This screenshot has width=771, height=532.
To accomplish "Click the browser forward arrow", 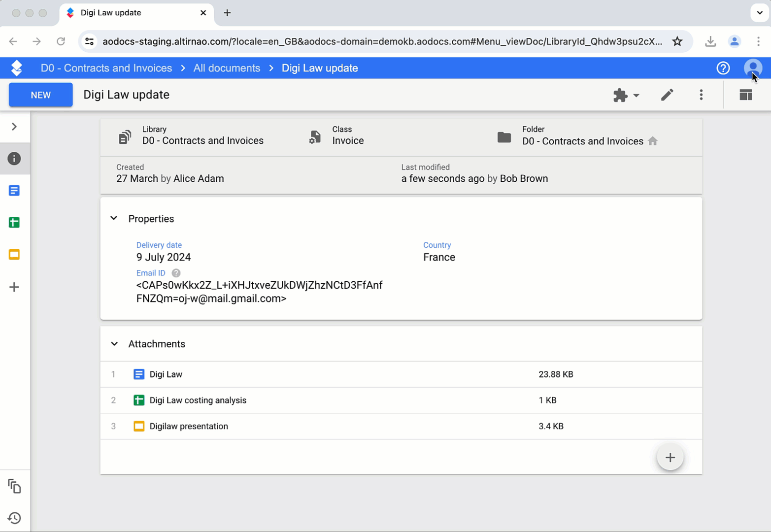I will pos(36,41).
